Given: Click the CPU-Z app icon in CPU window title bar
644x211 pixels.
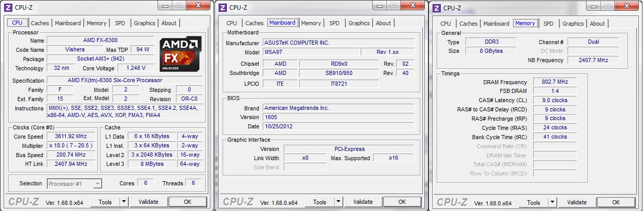Looking at the screenshot, I should 8,7.
